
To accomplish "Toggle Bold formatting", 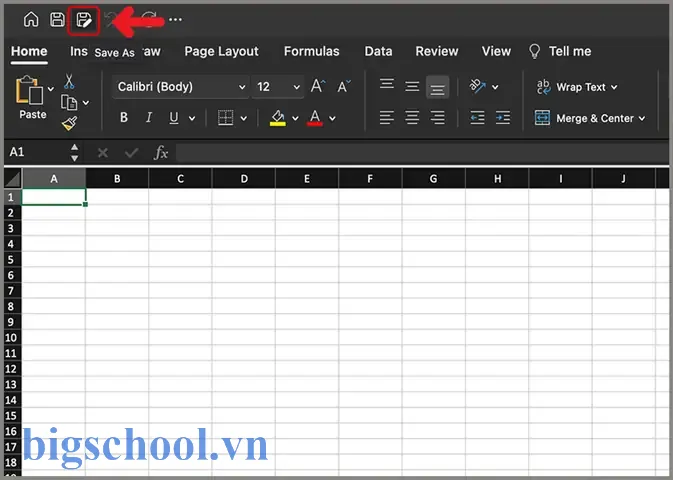I will pyautogui.click(x=124, y=117).
